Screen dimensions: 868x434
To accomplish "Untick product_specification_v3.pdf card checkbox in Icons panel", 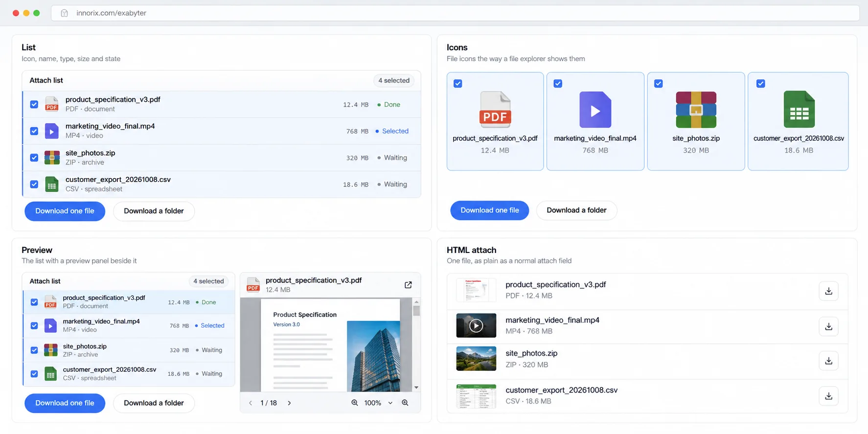I will (458, 84).
